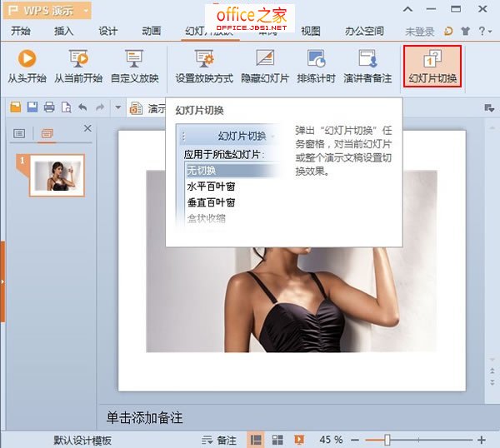The width and height of the screenshot is (500, 448).
Task: Open the WPS 演示 application menu
Action: pyautogui.click(x=47, y=11)
